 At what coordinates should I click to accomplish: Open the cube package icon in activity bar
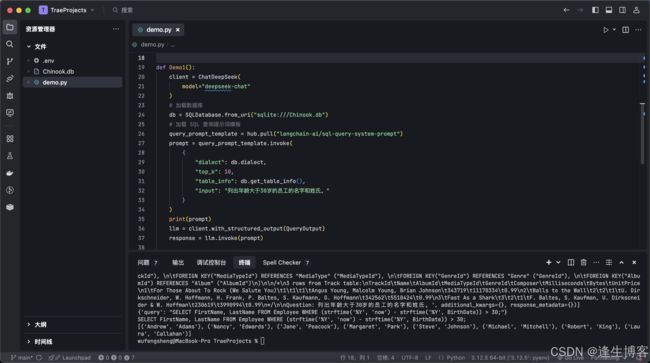[10, 207]
